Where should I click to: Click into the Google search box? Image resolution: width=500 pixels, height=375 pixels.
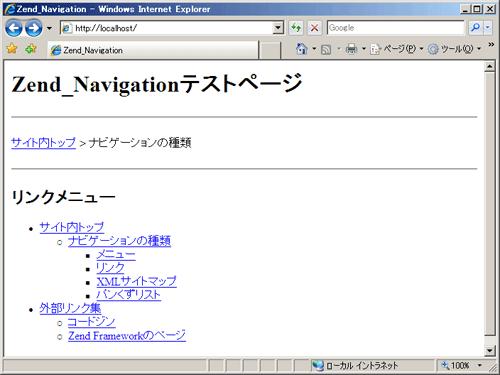tap(395, 28)
